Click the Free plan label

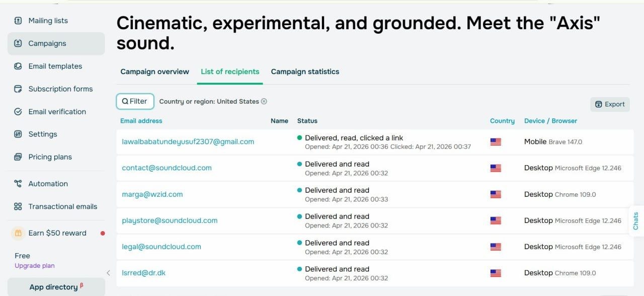point(22,256)
